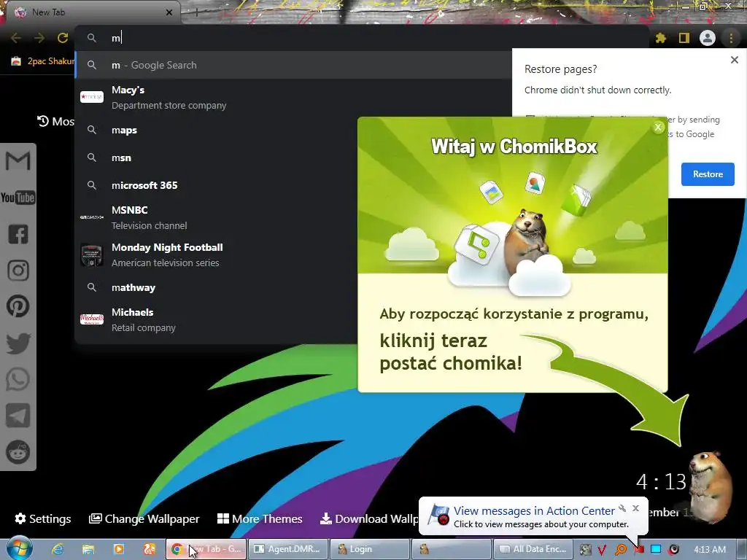Close the ChomikBox welcome popup
The height and width of the screenshot is (560, 747).
[658, 127]
